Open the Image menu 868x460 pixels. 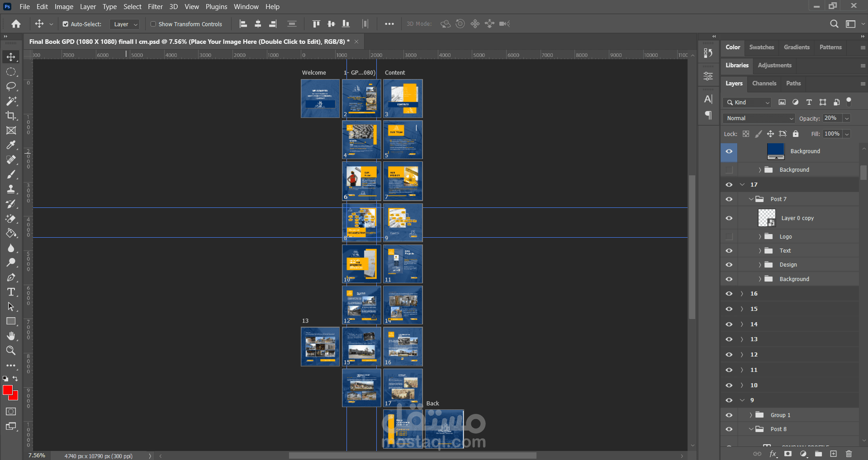coord(64,7)
